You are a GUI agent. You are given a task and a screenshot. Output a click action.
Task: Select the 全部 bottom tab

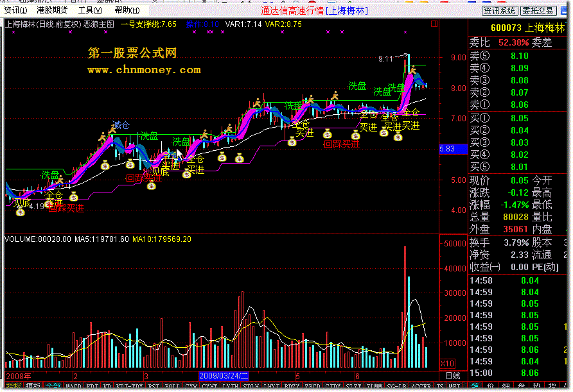pyautogui.click(x=53, y=386)
